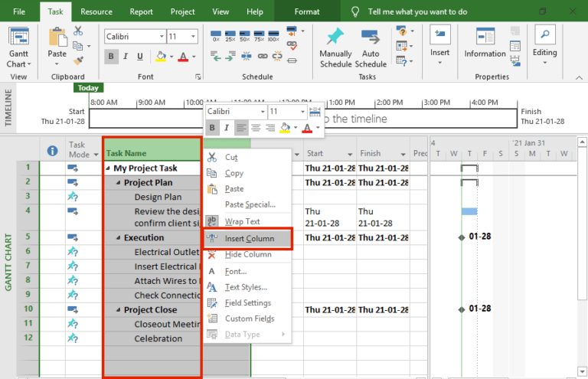Image resolution: width=588 pixels, height=379 pixels.
Task: Switch to the Resource ribbon tab
Action: (96, 12)
